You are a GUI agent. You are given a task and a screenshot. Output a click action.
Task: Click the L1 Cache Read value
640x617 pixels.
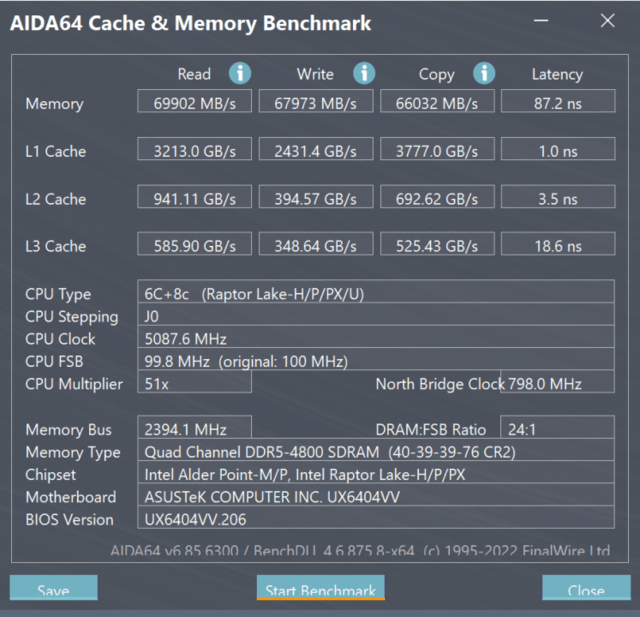point(196,151)
